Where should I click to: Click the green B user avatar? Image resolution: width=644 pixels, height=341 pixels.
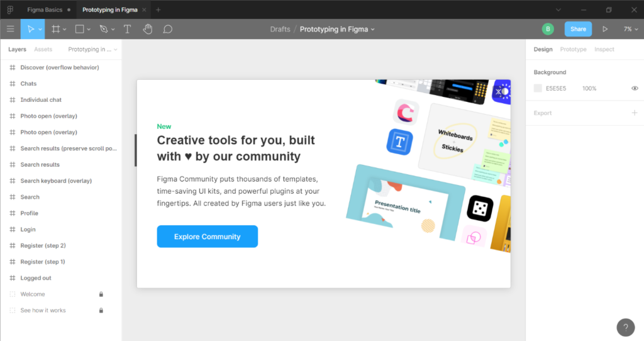coord(548,29)
